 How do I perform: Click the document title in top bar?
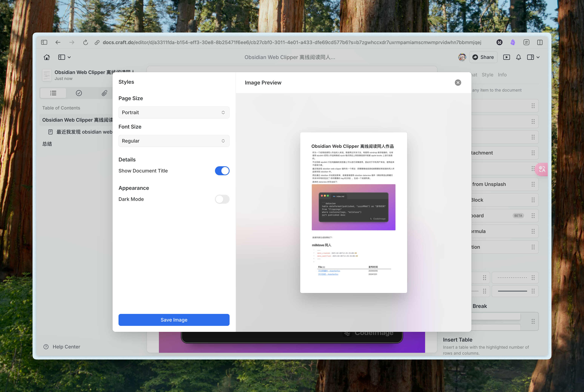tap(290, 57)
